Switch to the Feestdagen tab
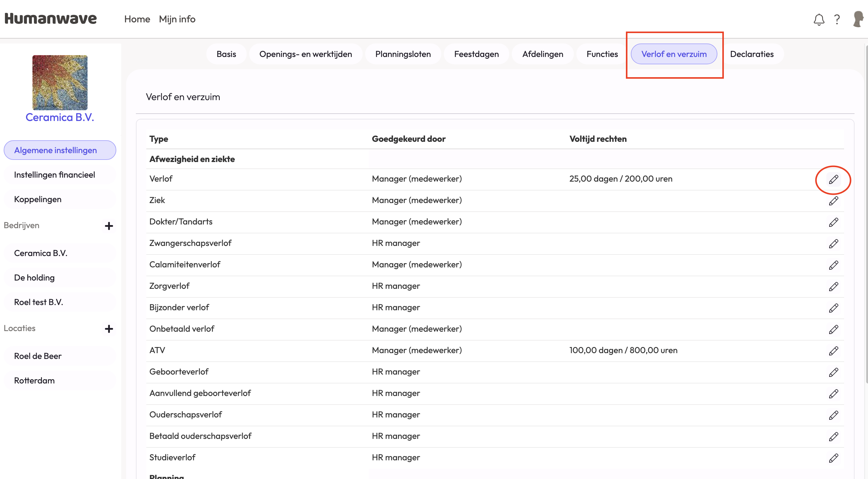 point(476,54)
